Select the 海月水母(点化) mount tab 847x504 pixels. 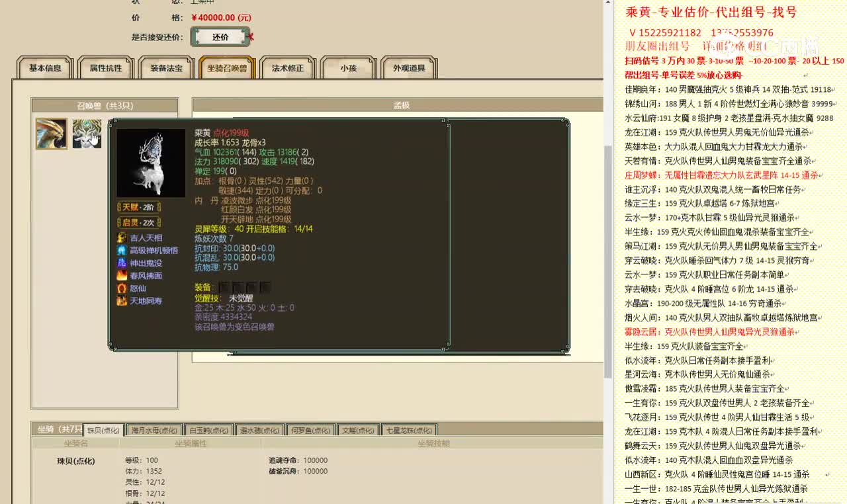point(154,430)
